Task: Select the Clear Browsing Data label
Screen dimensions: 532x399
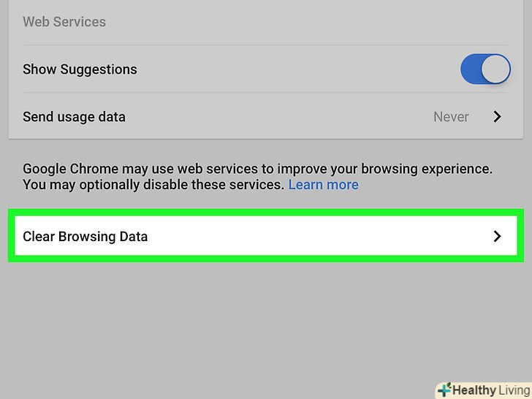Action: [x=85, y=236]
